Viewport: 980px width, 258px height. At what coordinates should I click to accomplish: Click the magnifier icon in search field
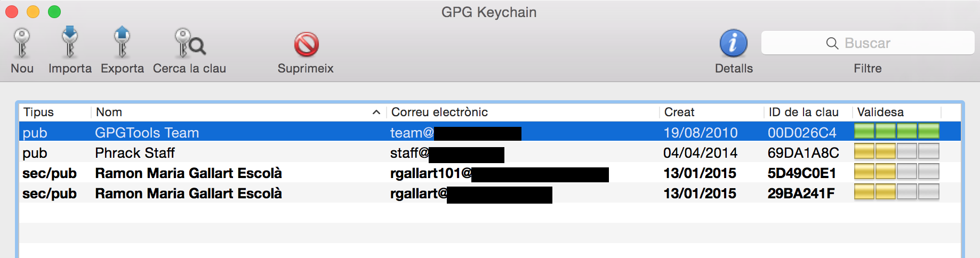(832, 43)
